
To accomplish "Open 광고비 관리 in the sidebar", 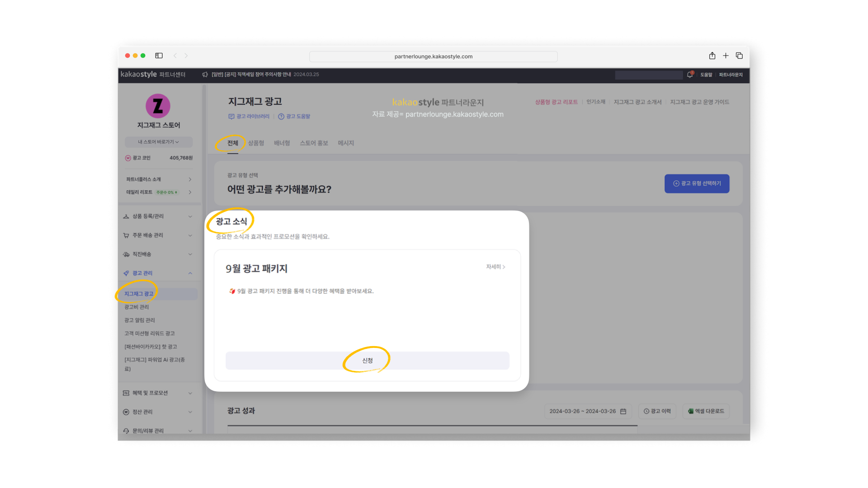I will pos(137,307).
